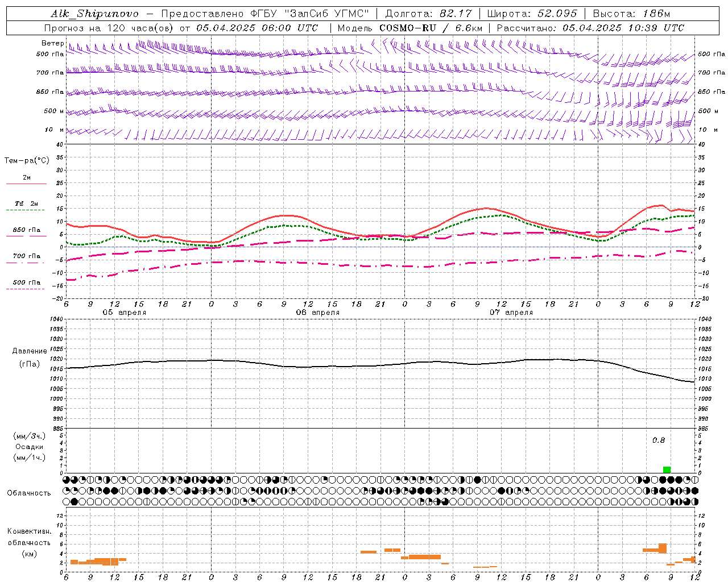Click the Облачность cloud cover label
Image resolution: width=728 pixels, height=582 pixels.
click(x=29, y=493)
